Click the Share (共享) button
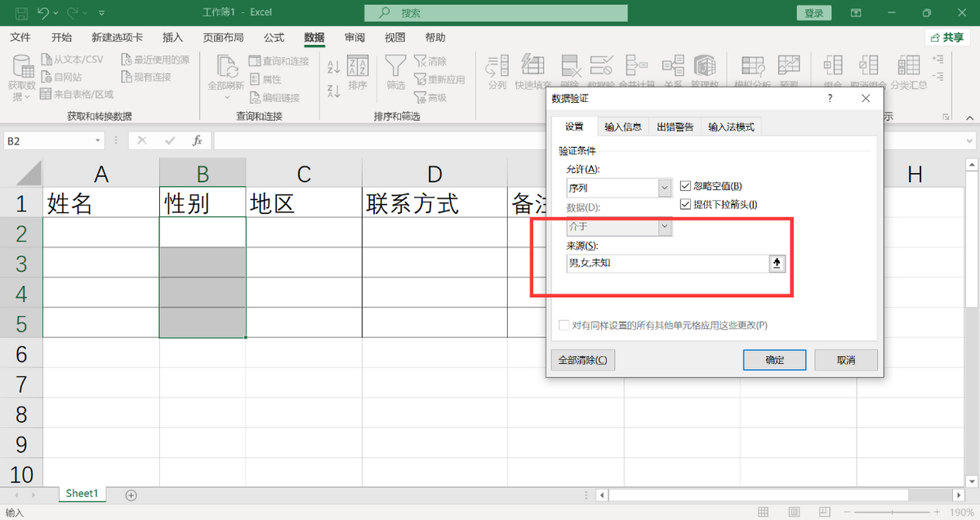This screenshot has width=980, height=520. [947, 38]
